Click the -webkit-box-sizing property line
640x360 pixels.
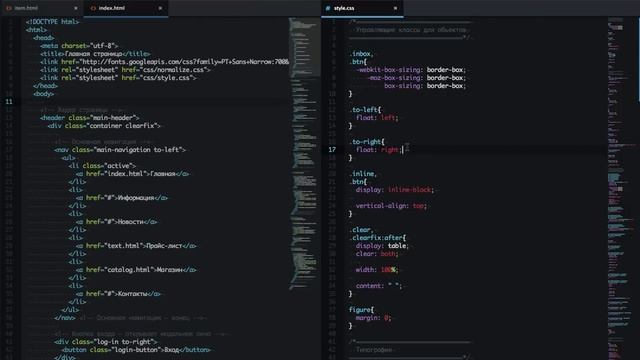411,70
